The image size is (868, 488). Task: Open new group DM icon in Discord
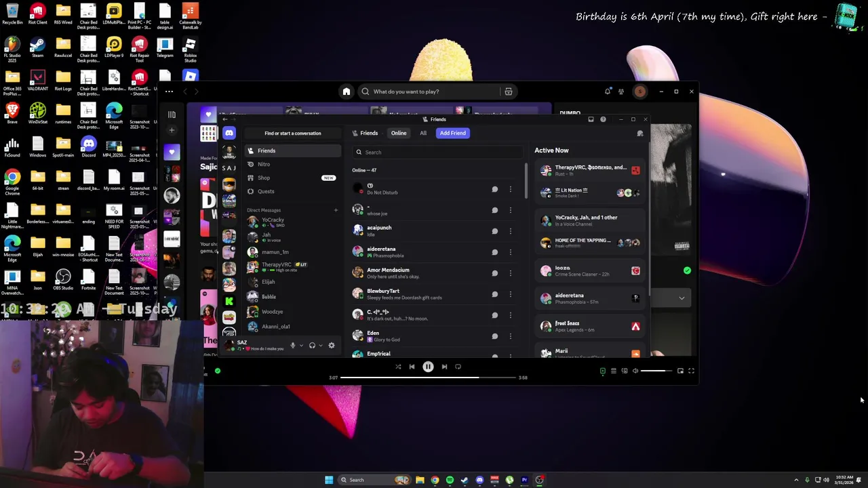click(639, 134)
